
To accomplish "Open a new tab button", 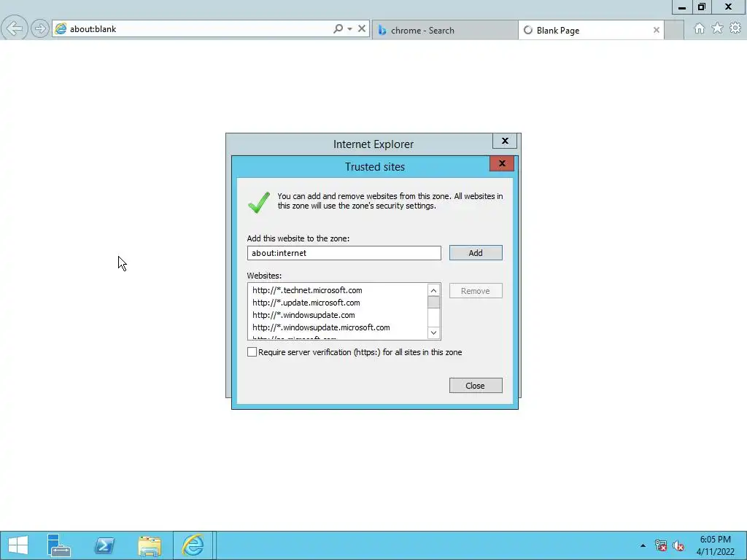I will [x=674, y=30].
